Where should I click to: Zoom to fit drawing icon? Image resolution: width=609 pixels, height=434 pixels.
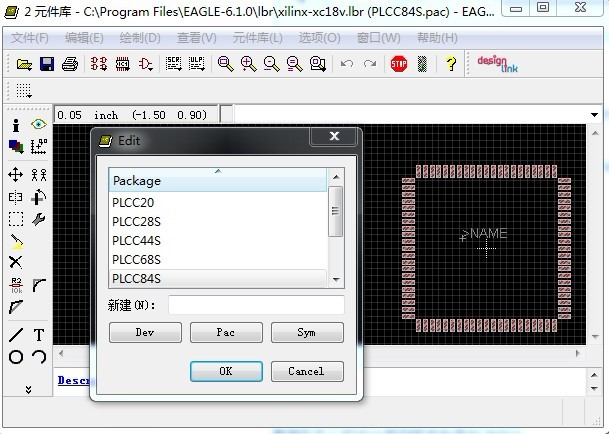(225, 64)
